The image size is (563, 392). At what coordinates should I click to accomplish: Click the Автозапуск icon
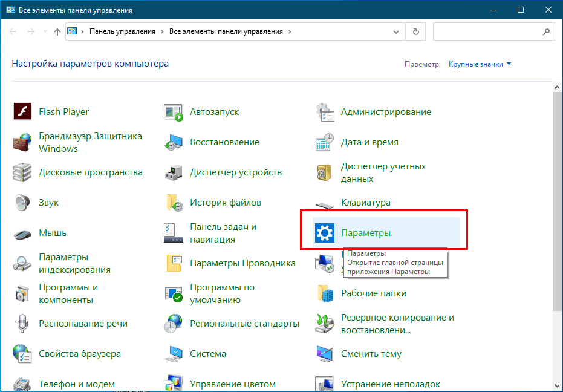(x=174, y=112)
